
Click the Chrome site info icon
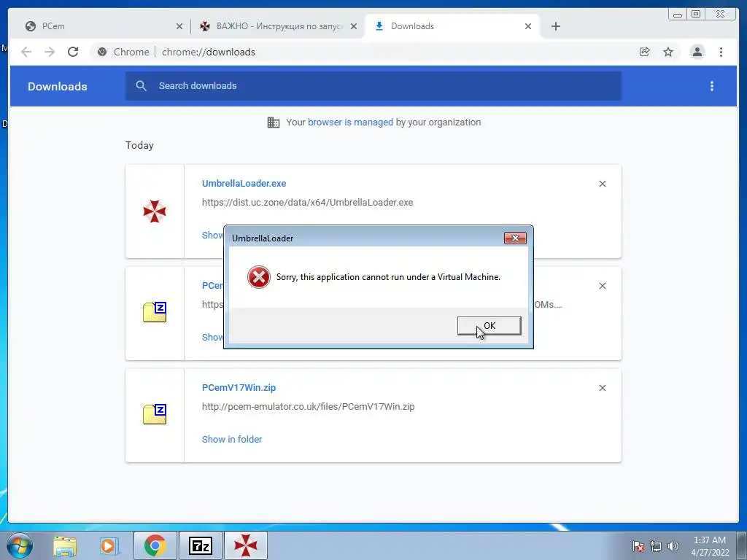pos(102,52)
